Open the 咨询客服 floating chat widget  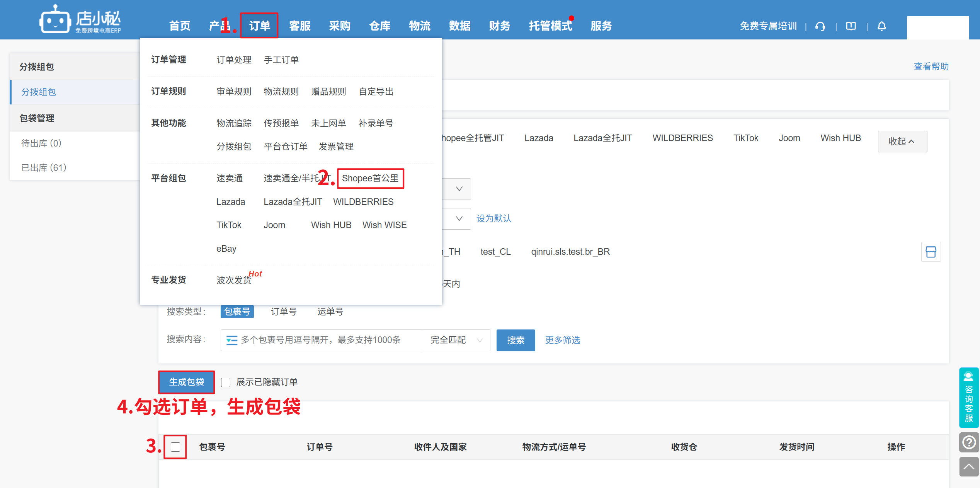tap(969, 397)
